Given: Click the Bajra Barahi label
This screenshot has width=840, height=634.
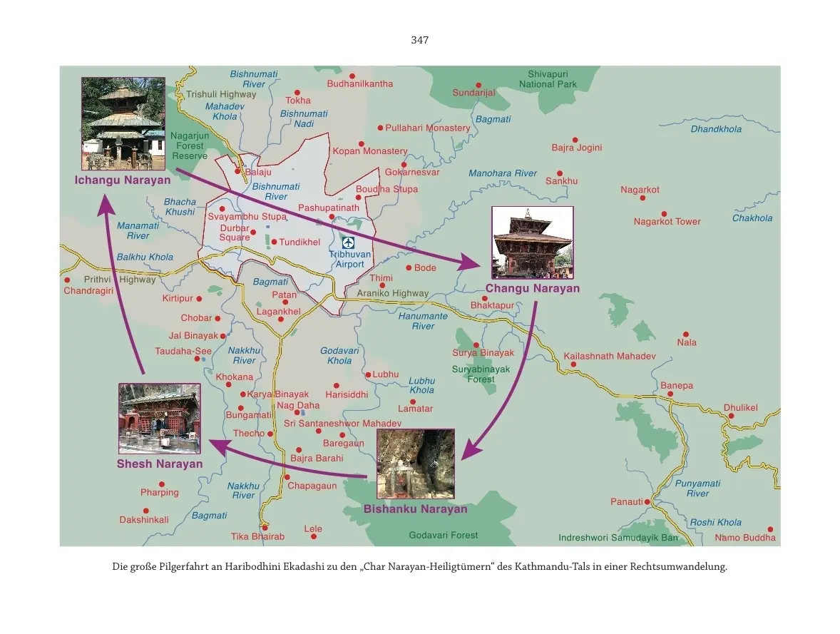Looking at the screenshot, I should point(317,459).
